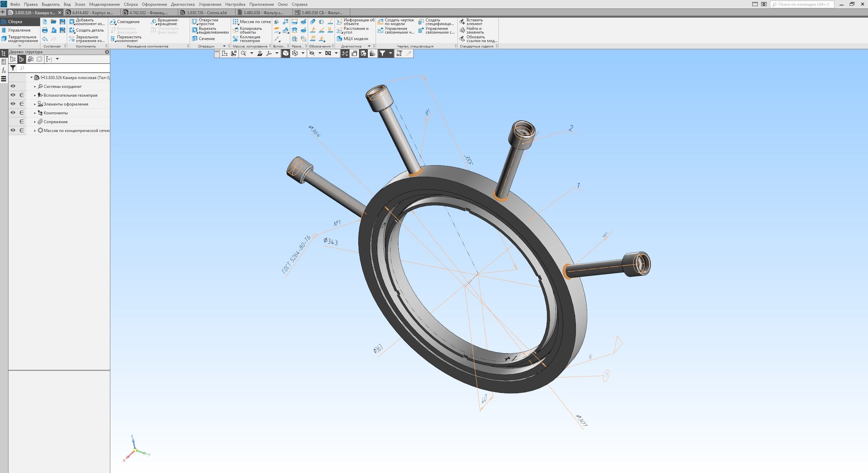Click the shaded cube display mode icon
The image size is (868, 473).
pos(286,53)
